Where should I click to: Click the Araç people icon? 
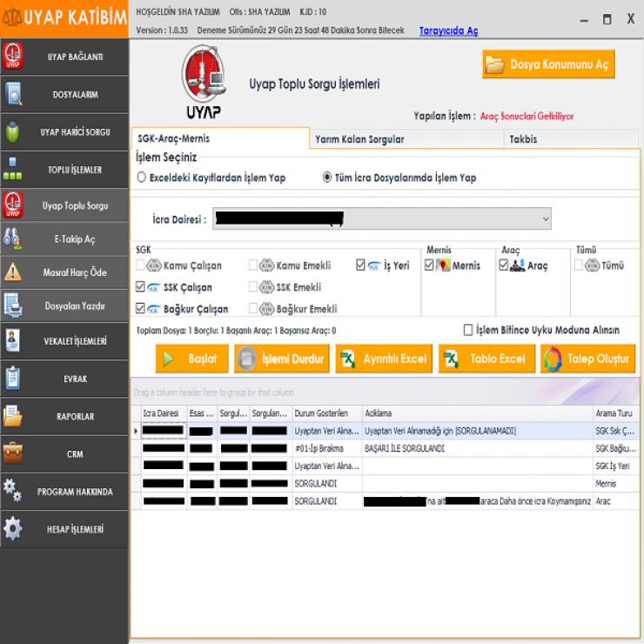(x=517, y=265)
